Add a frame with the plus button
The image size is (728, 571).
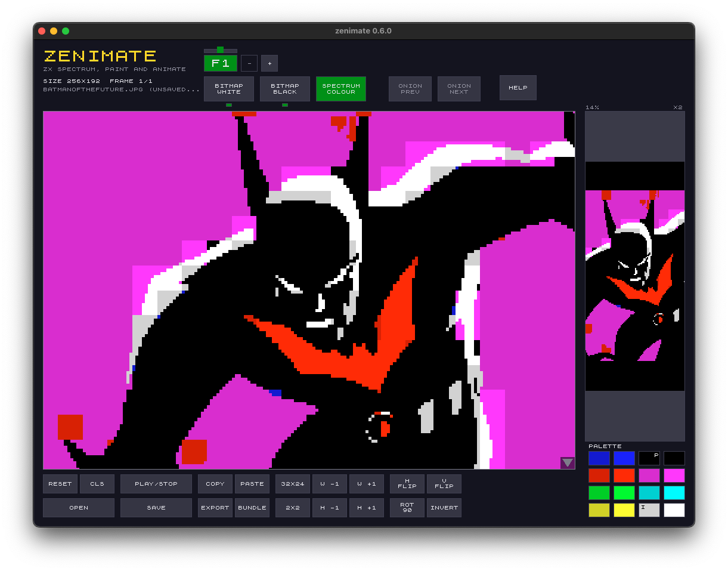point(269,63)
